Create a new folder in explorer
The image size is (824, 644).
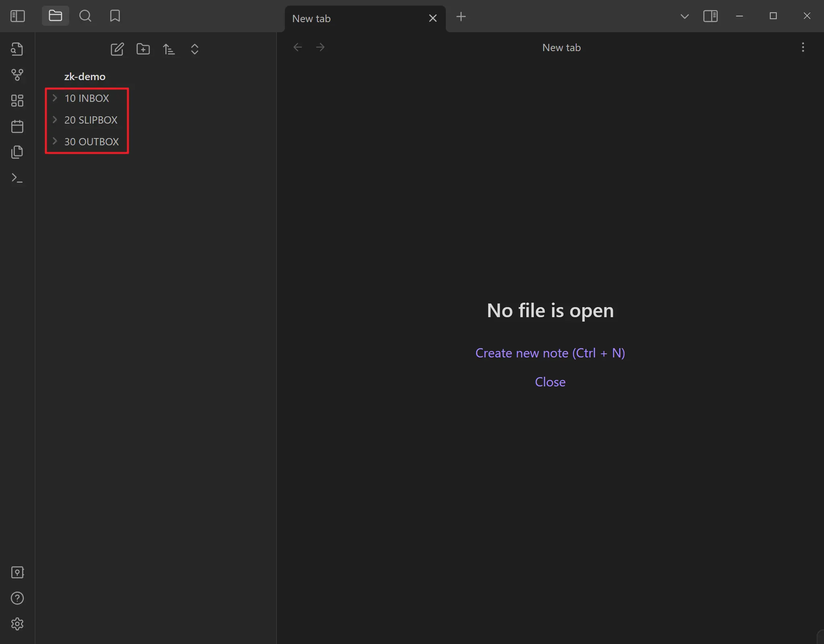(143, 49)
